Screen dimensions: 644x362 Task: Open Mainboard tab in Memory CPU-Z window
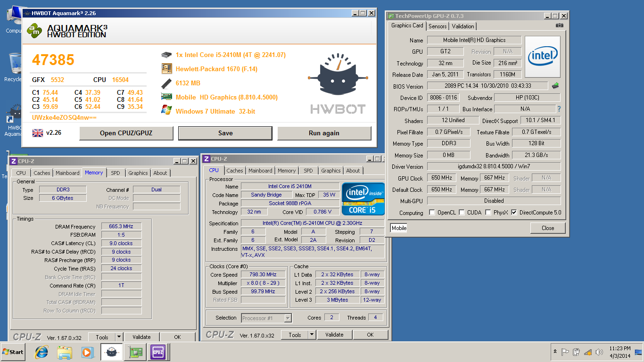[67, 173]
